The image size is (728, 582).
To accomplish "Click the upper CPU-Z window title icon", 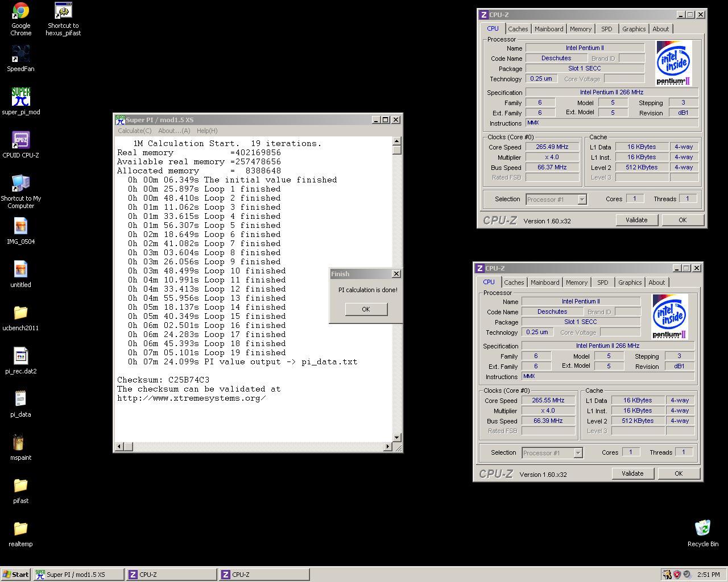I will point(483,15).
